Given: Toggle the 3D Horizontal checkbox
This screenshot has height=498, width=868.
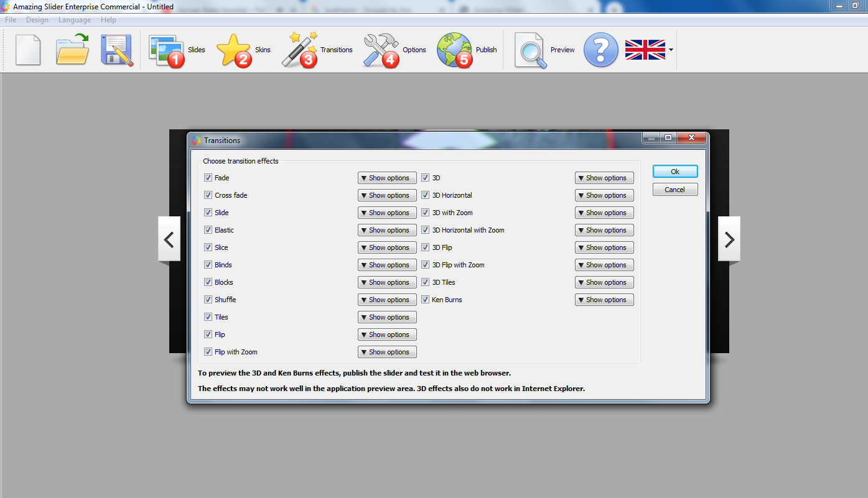Looking at the screenshot, I should (426, 195).
